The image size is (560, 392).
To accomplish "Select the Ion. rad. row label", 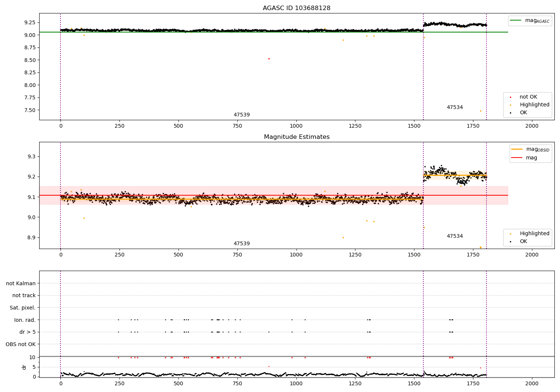I will [x=25, y=320].
